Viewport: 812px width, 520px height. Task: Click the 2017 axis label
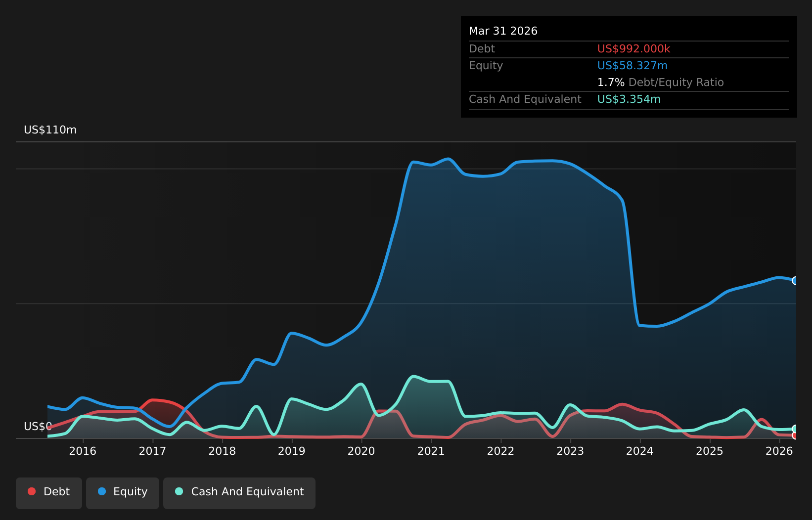(152, 451)
